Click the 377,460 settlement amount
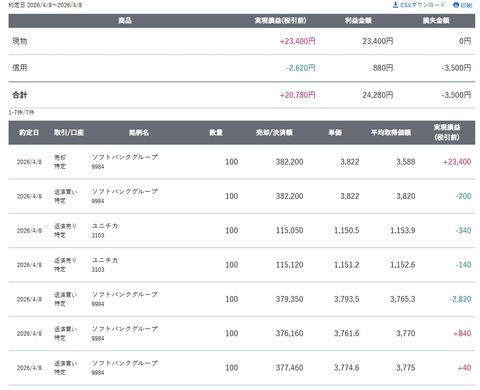The image size is (480, 390). (x=289, y=368)
